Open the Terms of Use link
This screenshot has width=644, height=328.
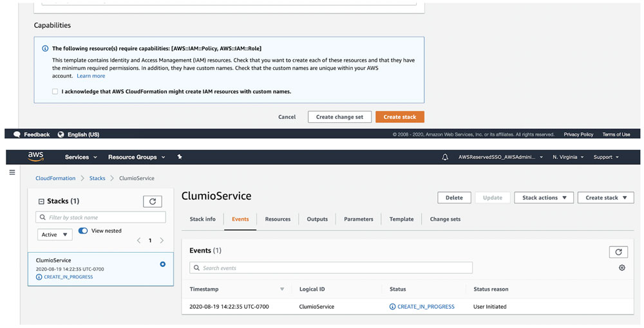pyautogui.click(x=616, y=134)
